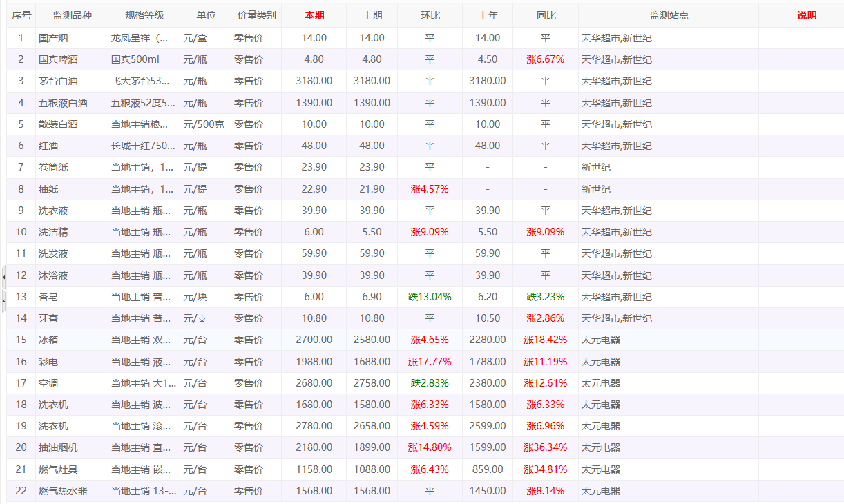
Task: Select the 散装白酒 product cell
Action: pos(72,124)
